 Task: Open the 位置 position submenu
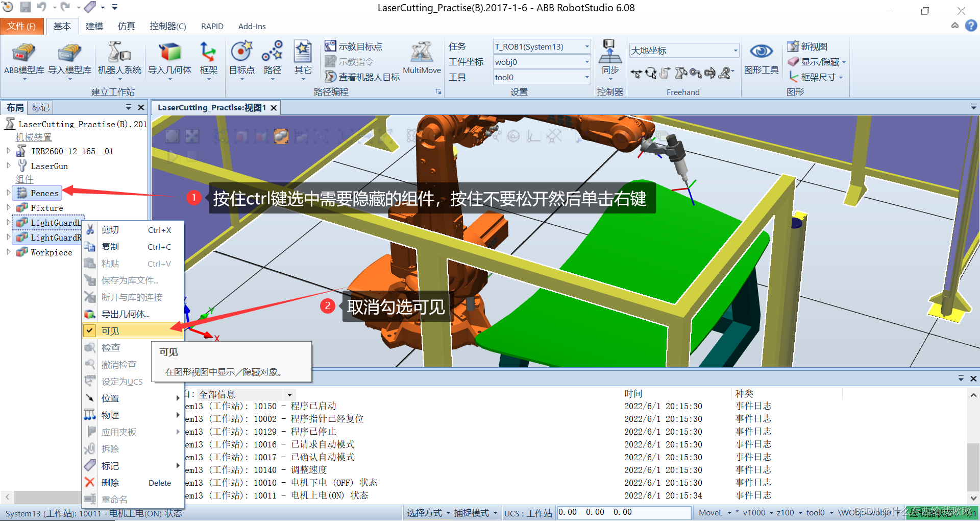[x=133, y=398]
